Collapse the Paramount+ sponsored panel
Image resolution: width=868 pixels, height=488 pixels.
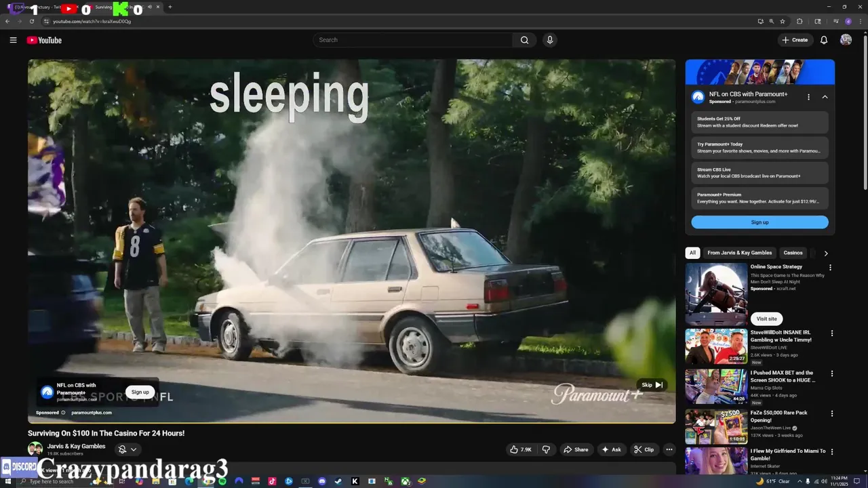click(825, 97)
